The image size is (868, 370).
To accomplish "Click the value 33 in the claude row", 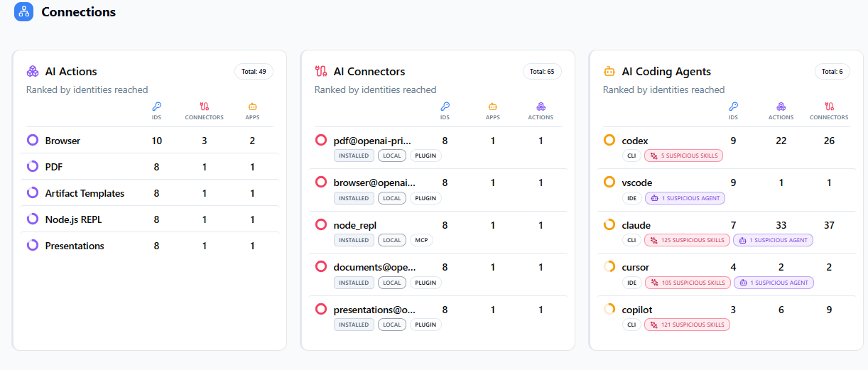I will click(x=781, y=225).
